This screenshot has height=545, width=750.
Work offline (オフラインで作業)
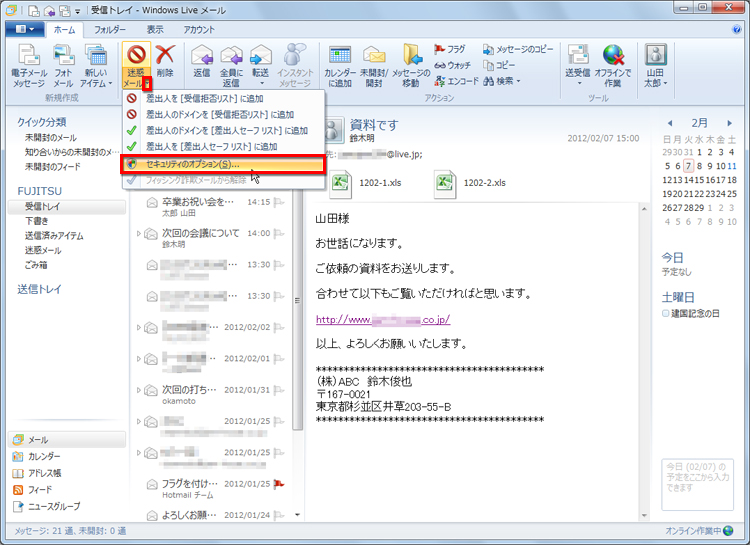tap(613, 66)
